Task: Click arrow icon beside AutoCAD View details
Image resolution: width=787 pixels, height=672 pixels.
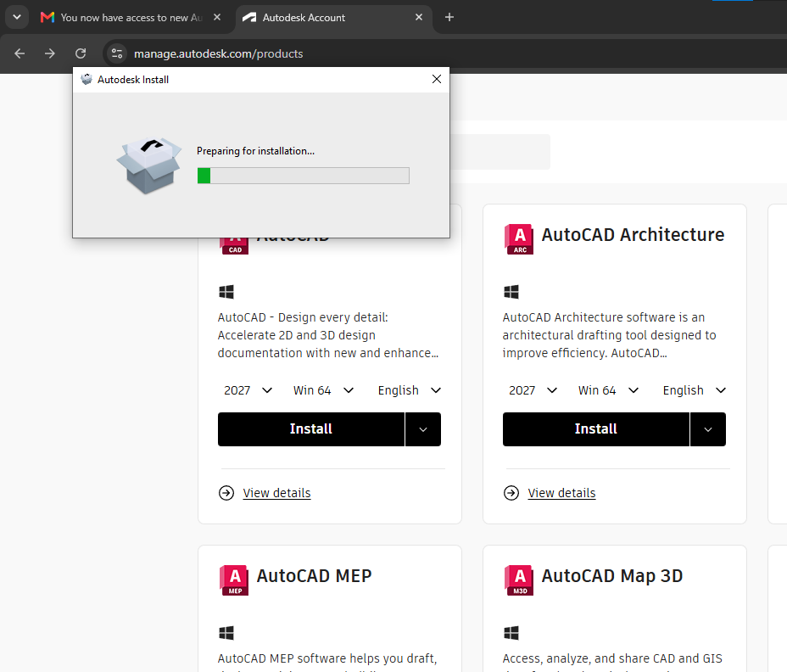Action: 226,493
